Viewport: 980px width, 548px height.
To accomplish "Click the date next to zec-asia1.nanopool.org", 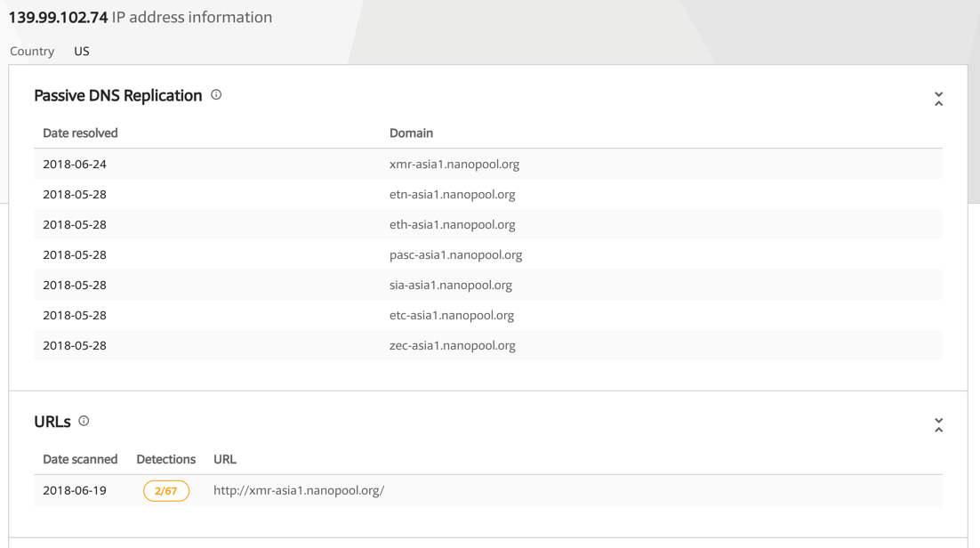I will coord(75,345).
